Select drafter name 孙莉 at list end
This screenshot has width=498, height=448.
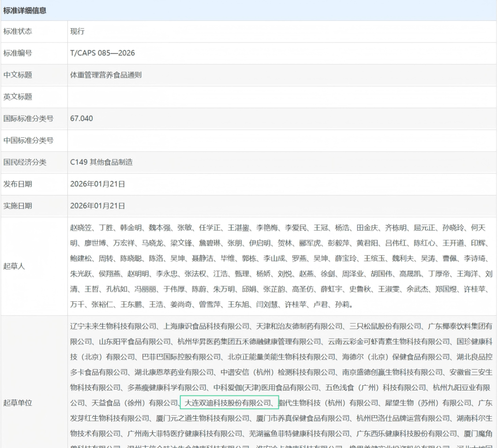(342, 305)
